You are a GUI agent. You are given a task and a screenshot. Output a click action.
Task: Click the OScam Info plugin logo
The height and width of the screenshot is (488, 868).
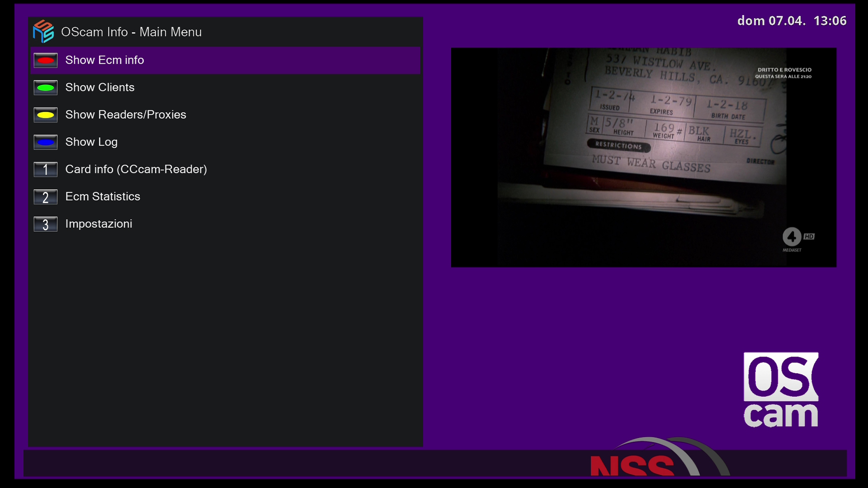click(43, 32)
